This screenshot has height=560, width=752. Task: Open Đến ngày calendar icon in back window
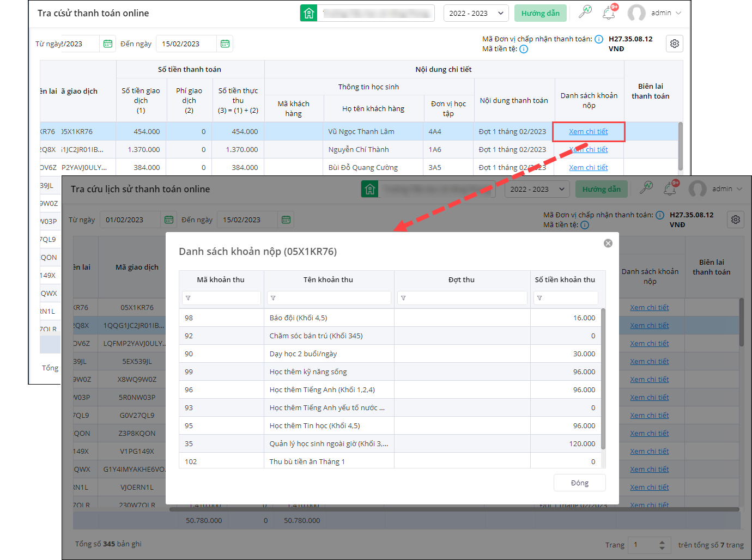(225, 44)
